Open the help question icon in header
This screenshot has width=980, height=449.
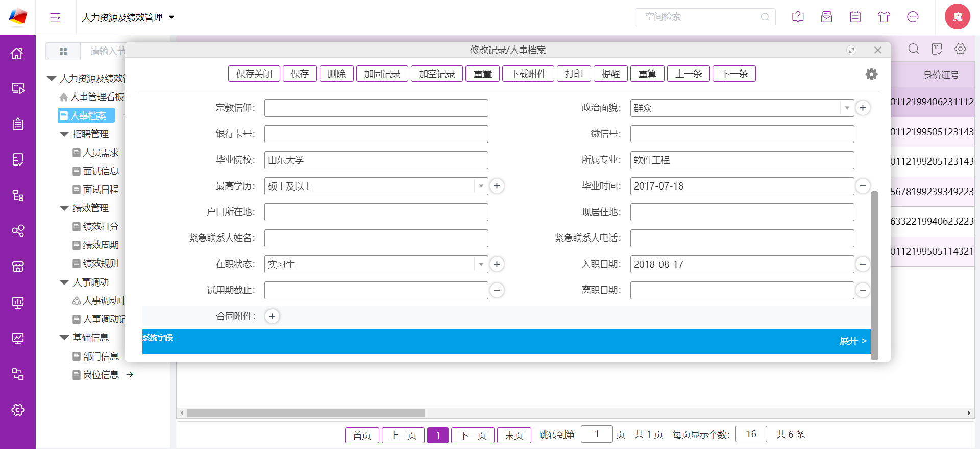click(798, 17)
